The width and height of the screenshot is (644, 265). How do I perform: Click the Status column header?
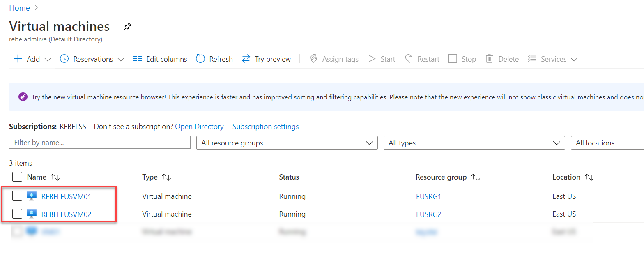coord(289,177)
